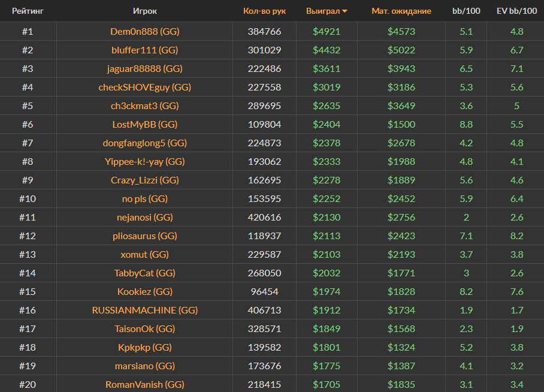Click the Игрок column header
The image size is (544, 392).
pyautogui.click(x=144, y=11)
